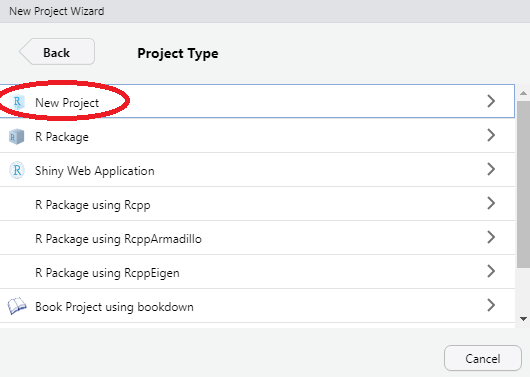Select the 'New Project' text label
The width and height of the screenshot is (530, 377).
[67, 103]
